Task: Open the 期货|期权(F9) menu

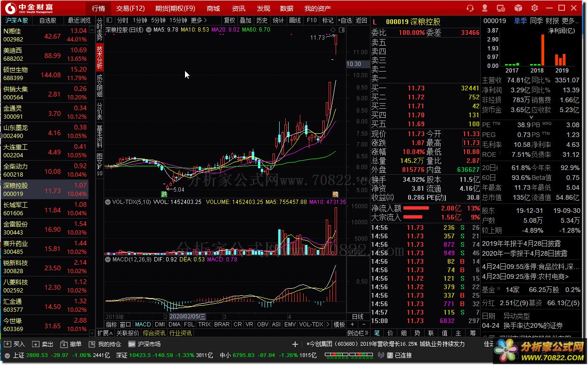Action: click(175, 8)
